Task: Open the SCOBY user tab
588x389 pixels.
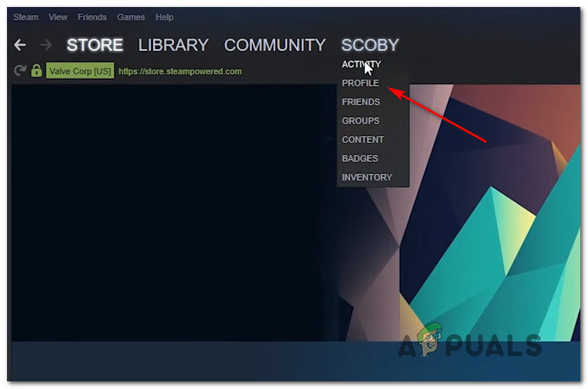Action: pos(370,45)
